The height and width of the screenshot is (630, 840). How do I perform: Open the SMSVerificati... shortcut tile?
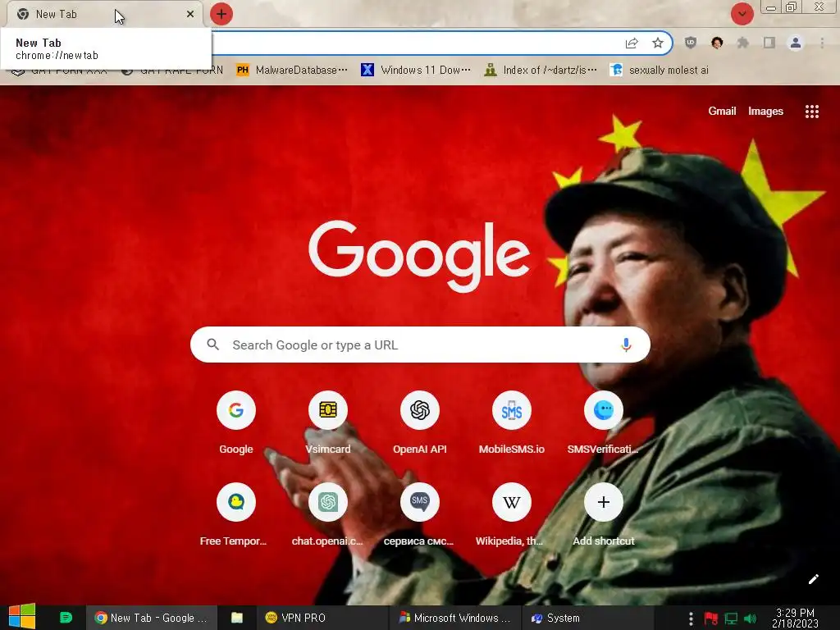click(603, 422)
